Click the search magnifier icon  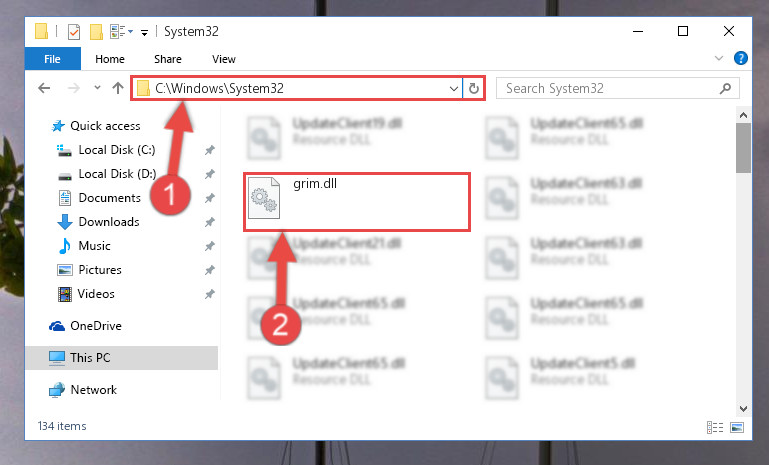(725, 88)
